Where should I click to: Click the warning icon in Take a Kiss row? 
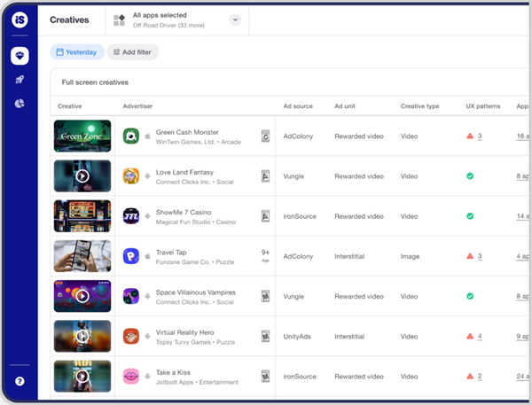[470, 376]
